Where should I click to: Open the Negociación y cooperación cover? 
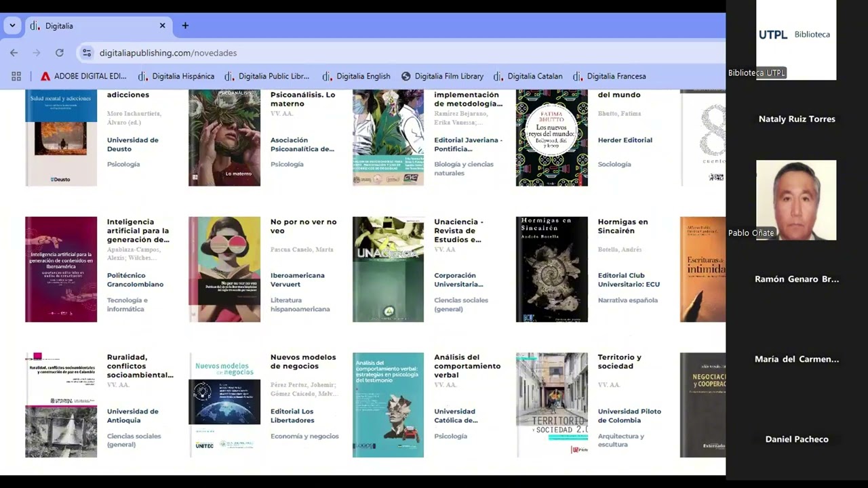pos(703,405)
